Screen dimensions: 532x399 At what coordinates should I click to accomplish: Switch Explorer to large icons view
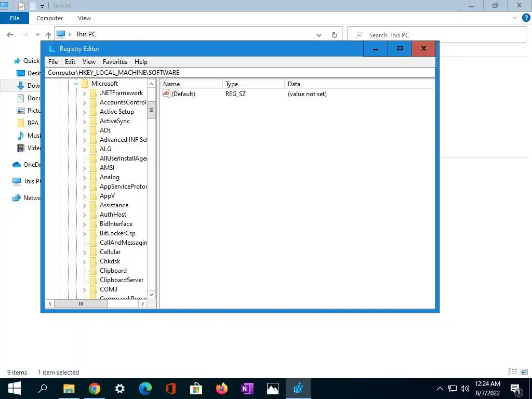(524, 372)
